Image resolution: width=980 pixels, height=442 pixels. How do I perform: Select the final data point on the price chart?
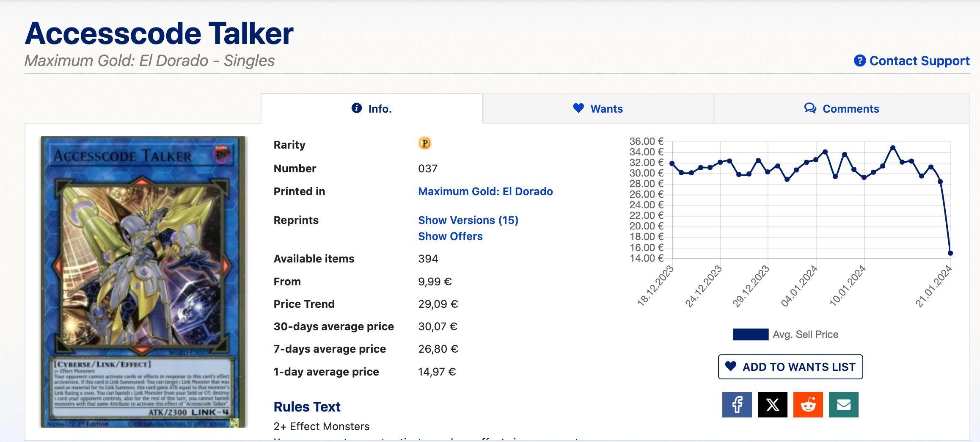(x=950, y=253)
